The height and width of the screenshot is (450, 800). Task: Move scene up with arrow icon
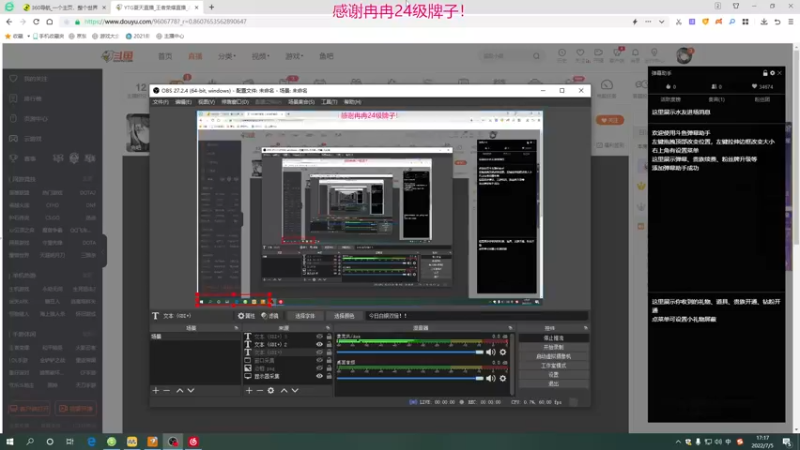(180, 390)
